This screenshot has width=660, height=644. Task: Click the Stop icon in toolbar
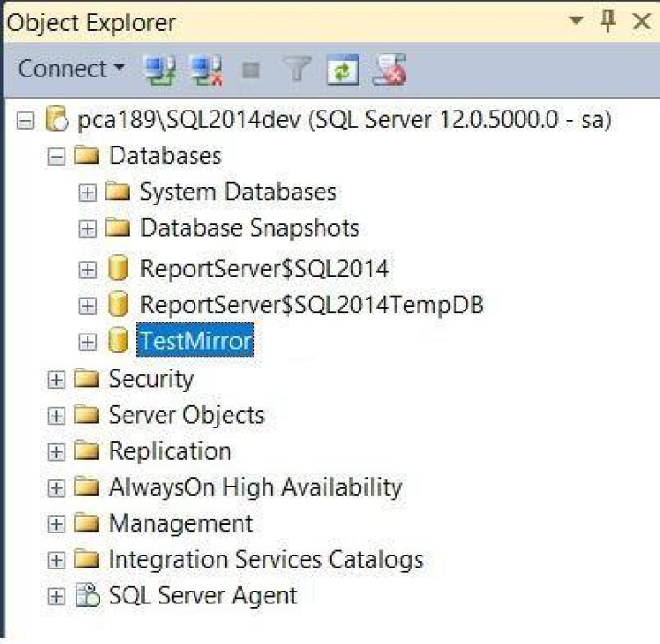click(251, 70)
